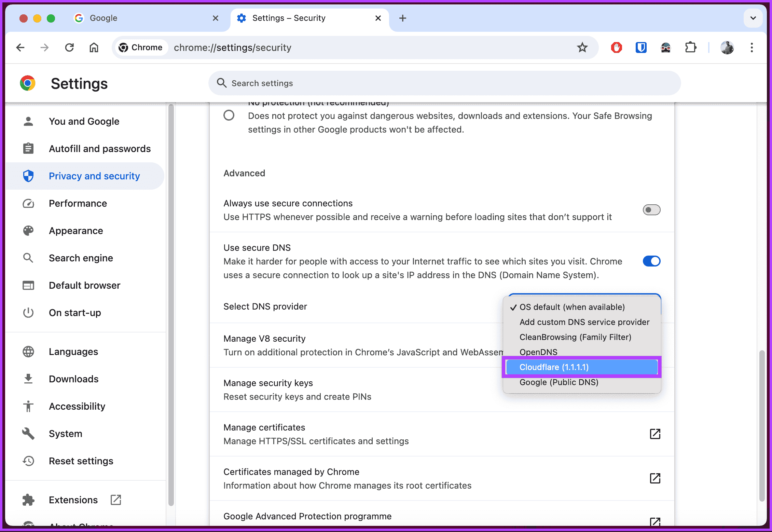Choose OS default (when available) option
This screenshot has width=772, height=532.
(582, 307)
